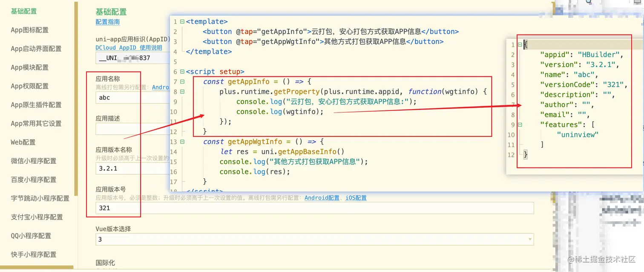The height and width of the screenshot is (272, 644).
Task: Select App模块配置 in the sidebar
Action: (x=29, y=67)
